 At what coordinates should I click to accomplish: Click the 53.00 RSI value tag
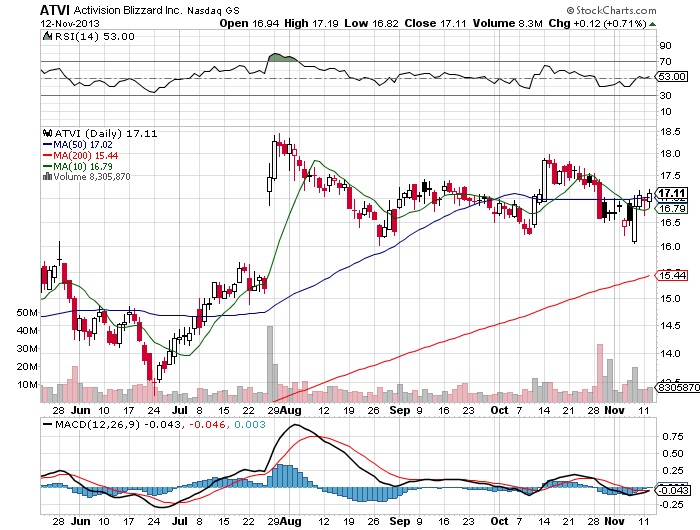(x=671, y=76)
